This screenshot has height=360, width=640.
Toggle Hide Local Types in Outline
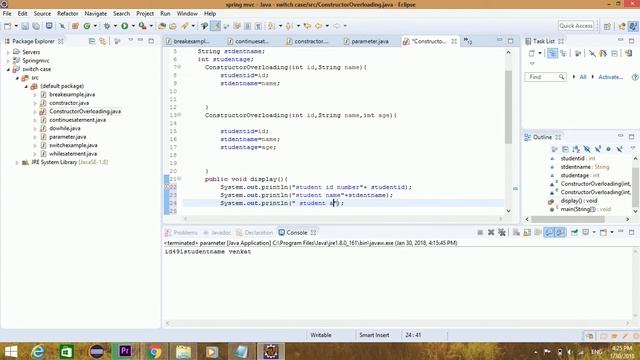[x=619, y=149]
